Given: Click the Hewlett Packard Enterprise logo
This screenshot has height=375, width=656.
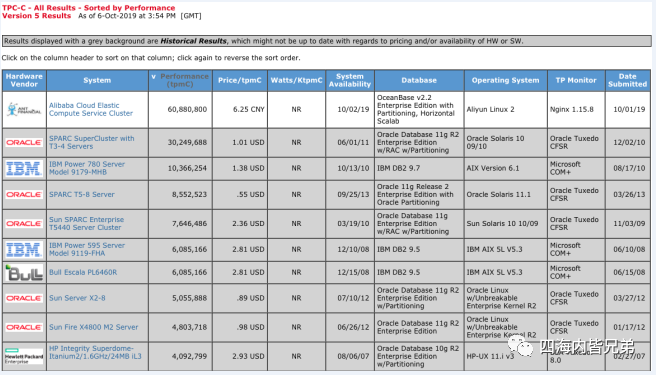Looking at the screenshot, I should click(24, 356).
